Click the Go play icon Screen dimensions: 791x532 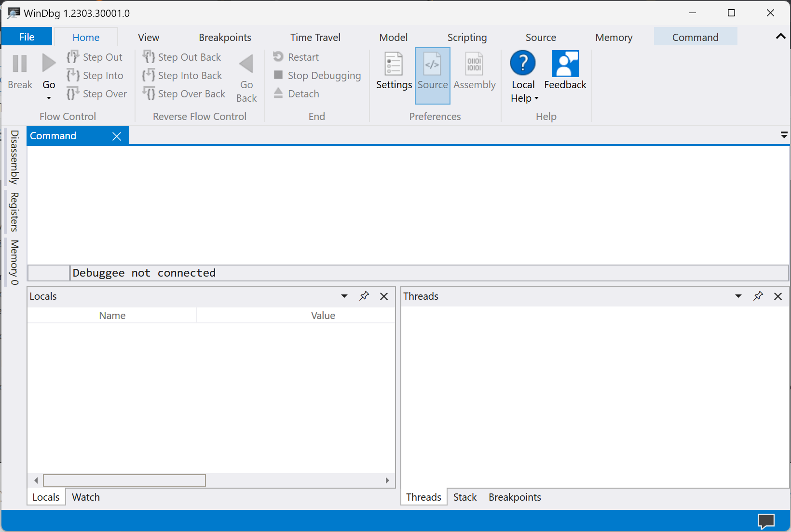pos(49,63)
